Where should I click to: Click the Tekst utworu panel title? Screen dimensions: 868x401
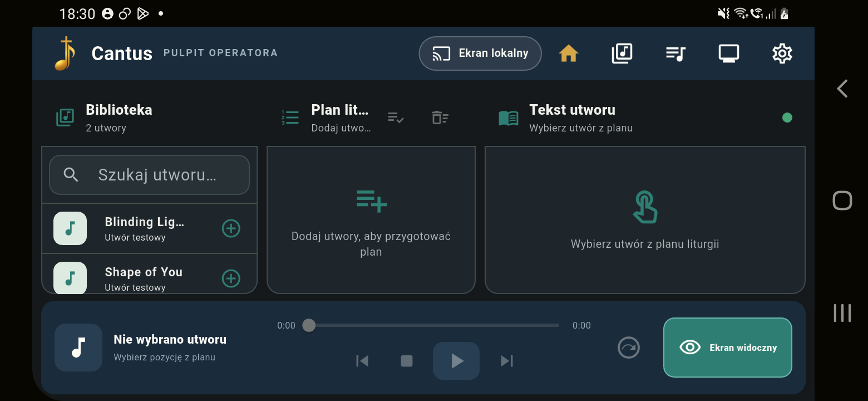[573, 110]
